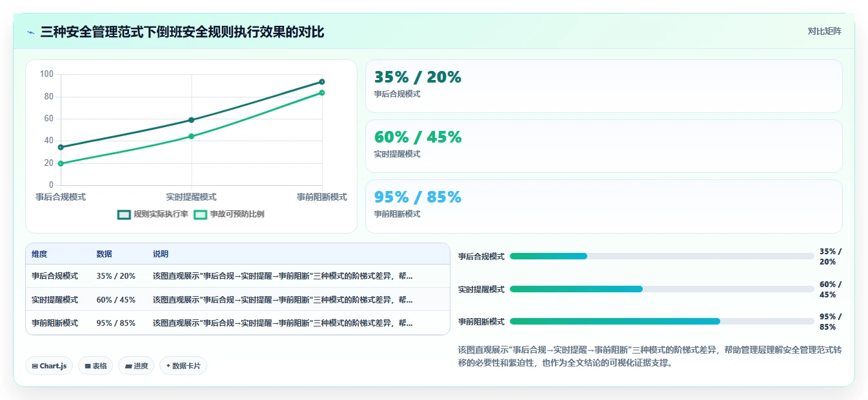
Task: Click 95% / 85% value beside progress bar
Action: click(x=831, y=321)
